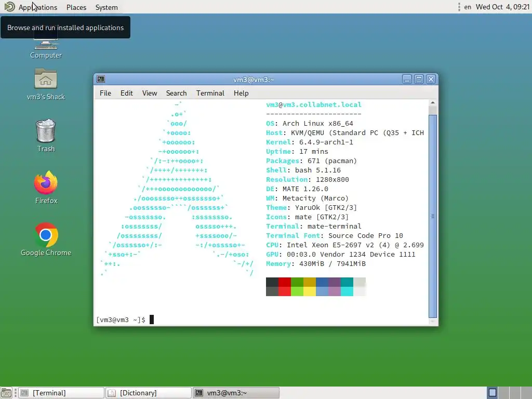The height and width of the screenshot is (399, 532).
Task: Click the clock showing Wed Oct 4, 09:21
Action: 502,7
